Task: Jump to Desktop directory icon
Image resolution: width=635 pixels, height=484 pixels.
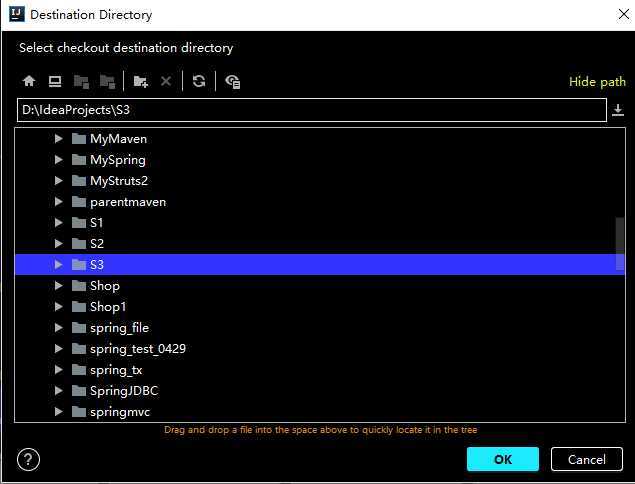Action: click(55, 81)
